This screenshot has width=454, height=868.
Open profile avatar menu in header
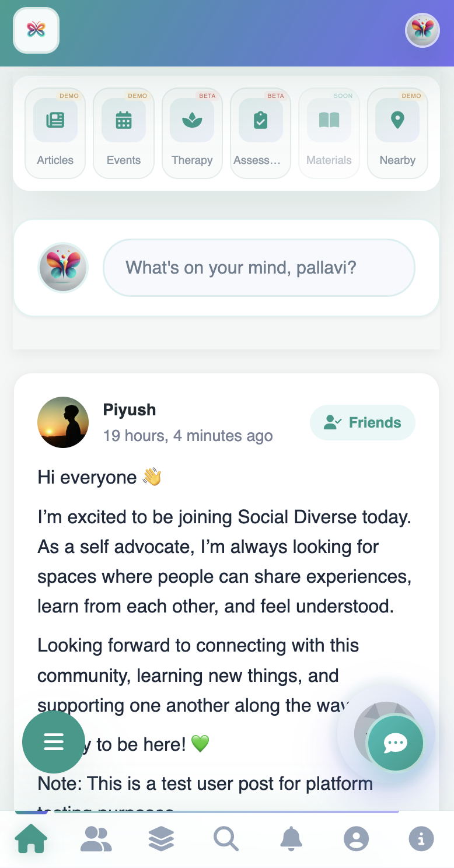[422, 30]
